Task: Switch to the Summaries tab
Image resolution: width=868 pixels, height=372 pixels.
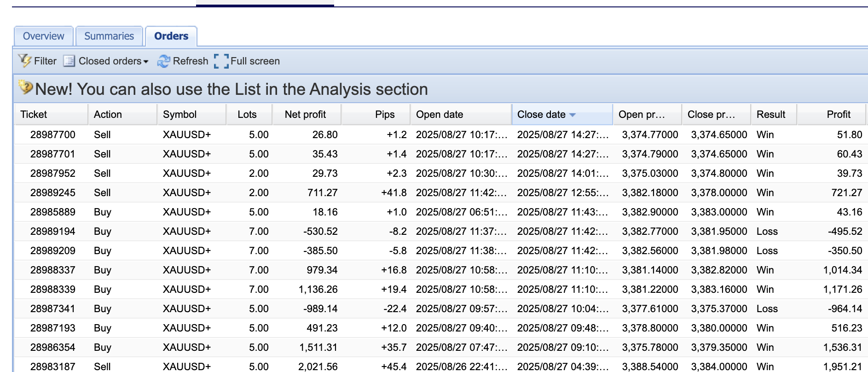Action: click(109, 36)
